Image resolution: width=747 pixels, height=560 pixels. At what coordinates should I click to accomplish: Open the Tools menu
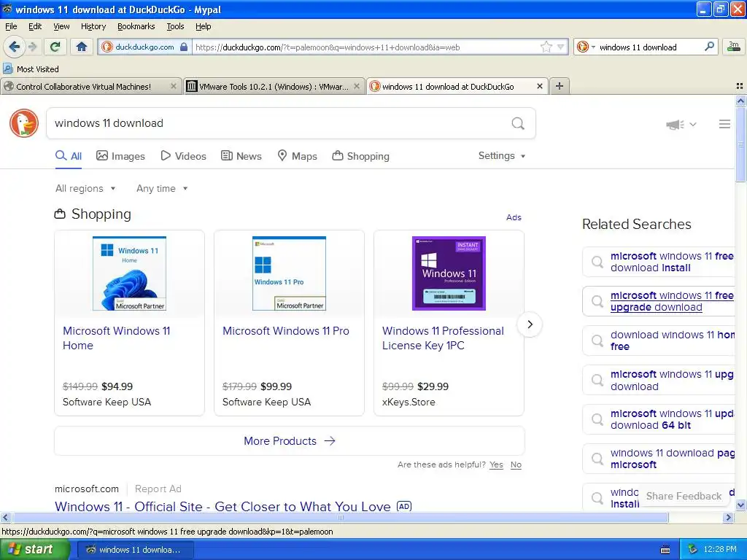point(175,26)
